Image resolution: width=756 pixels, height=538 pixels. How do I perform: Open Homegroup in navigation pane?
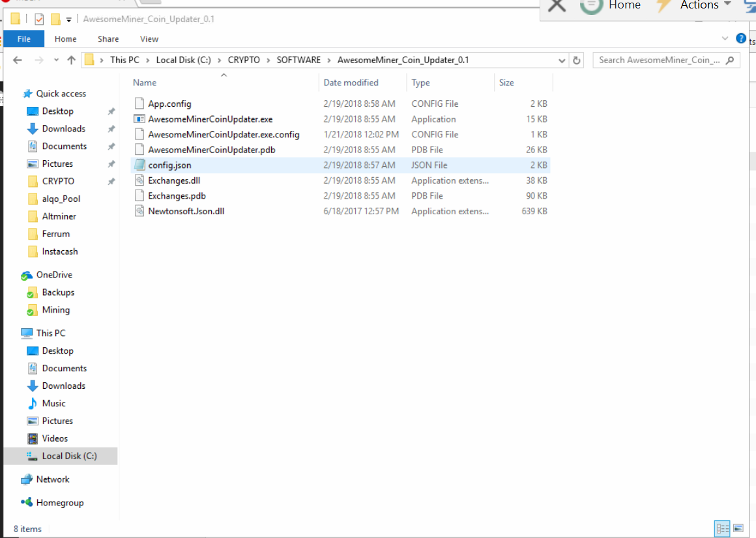coord(59,503)
